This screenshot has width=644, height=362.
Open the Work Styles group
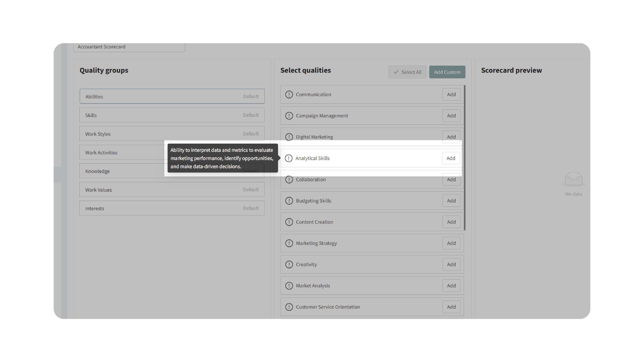(x=172, y=134)
